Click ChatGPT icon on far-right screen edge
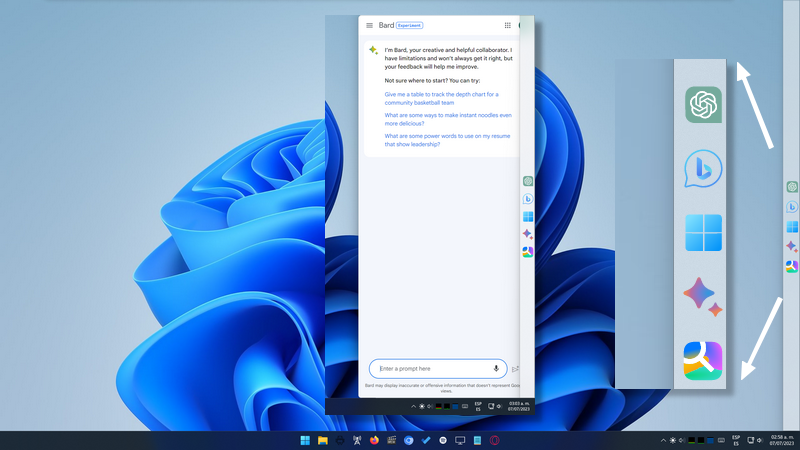This screenshot has height=450, width=800. tap(792, 187)
